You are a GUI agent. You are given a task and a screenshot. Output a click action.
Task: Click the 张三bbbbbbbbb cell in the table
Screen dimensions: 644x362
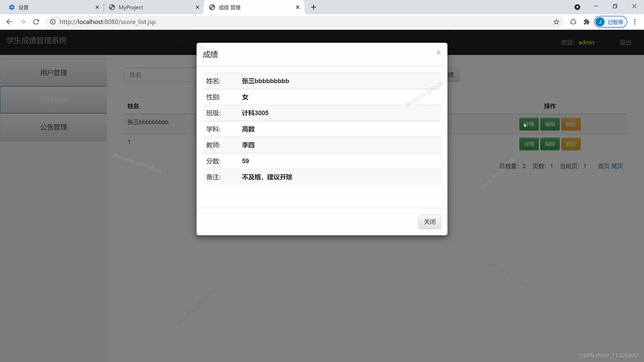(148, 122)
